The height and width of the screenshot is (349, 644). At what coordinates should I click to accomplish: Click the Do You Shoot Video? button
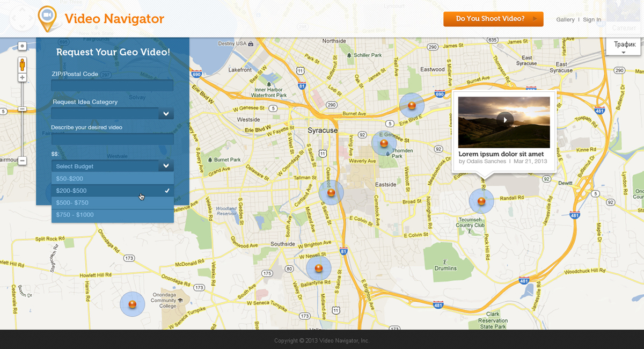[493, 19]
